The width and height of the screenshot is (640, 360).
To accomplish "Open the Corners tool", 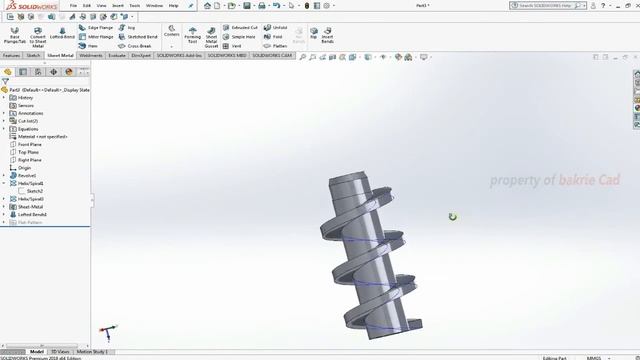I will pyautogui.click(x=171, y=31).
